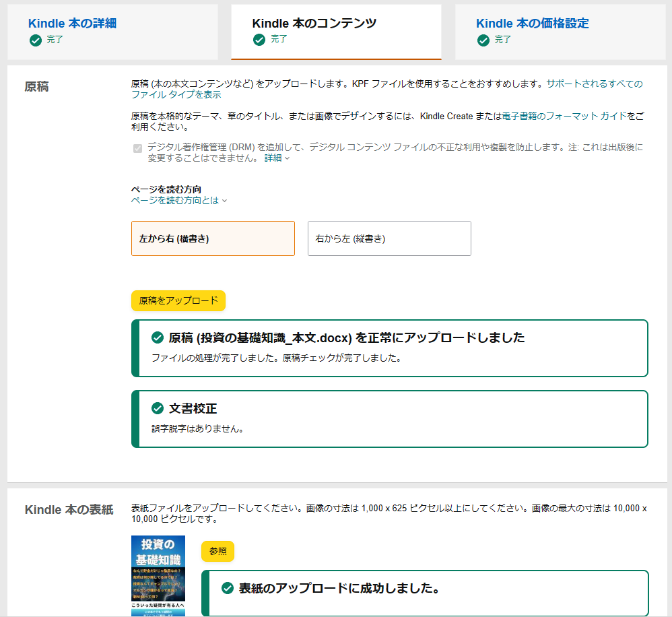This screenshot has width=672, height=617.
Task: Open 電子書籍のフォーマット ガイド link
Action: pyautogui.click(x=564, y=116)
